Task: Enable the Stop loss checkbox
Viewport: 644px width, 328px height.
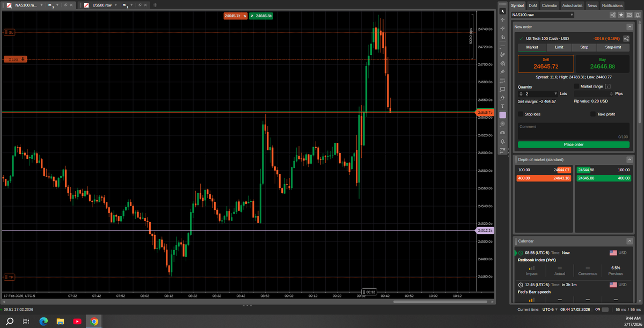Action: tap(521, 114)
